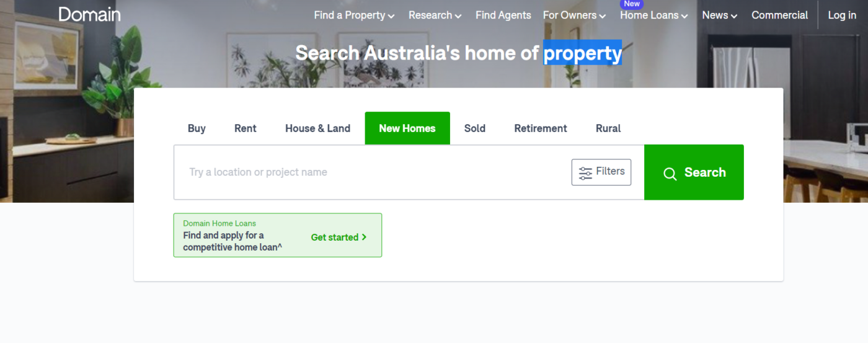Expand the For Owners menu

point(574,16)
